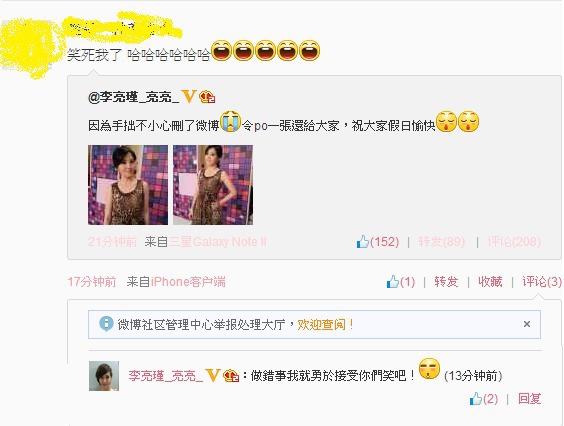Click 回复 to reply to the comment

point(529,399)
